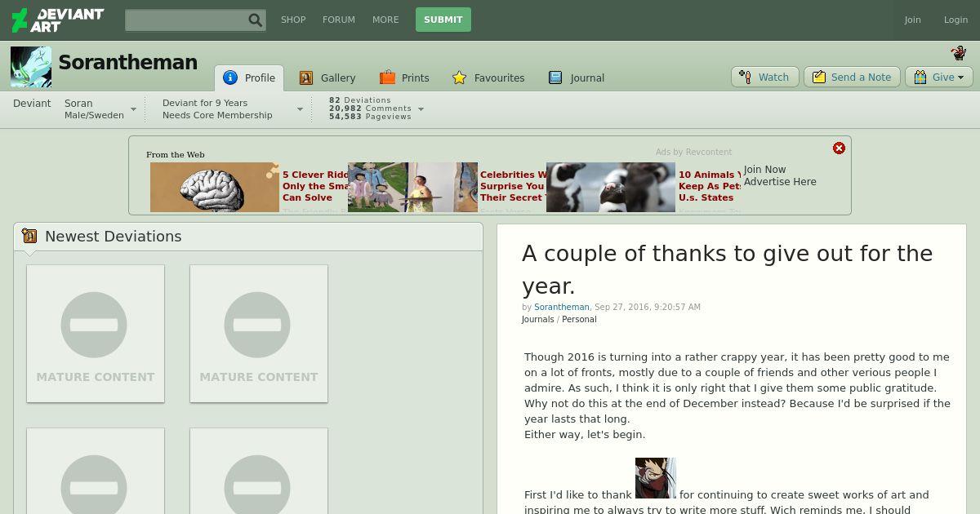Viewport: 980px width, 514px height.
Task: Open the Gallery tab
Action: pos(327,78)
